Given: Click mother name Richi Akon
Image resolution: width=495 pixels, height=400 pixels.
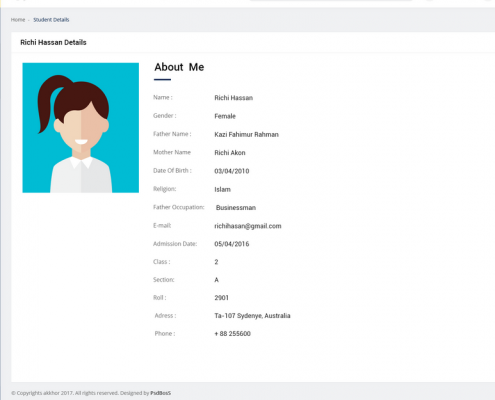Looking at the screenshot, I should tap(230, 153).
